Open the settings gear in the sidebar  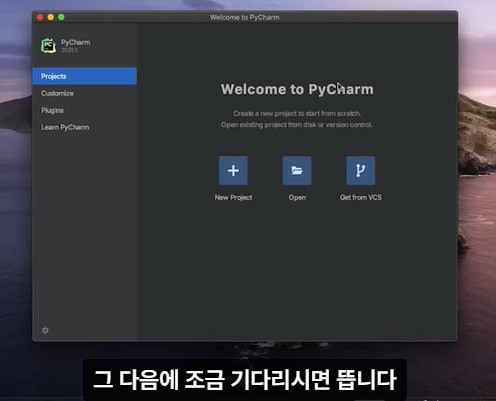click(45, 330)
